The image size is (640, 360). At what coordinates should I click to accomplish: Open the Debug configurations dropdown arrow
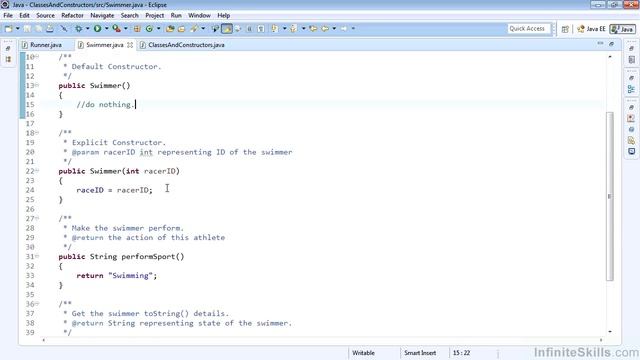point(87,29)
